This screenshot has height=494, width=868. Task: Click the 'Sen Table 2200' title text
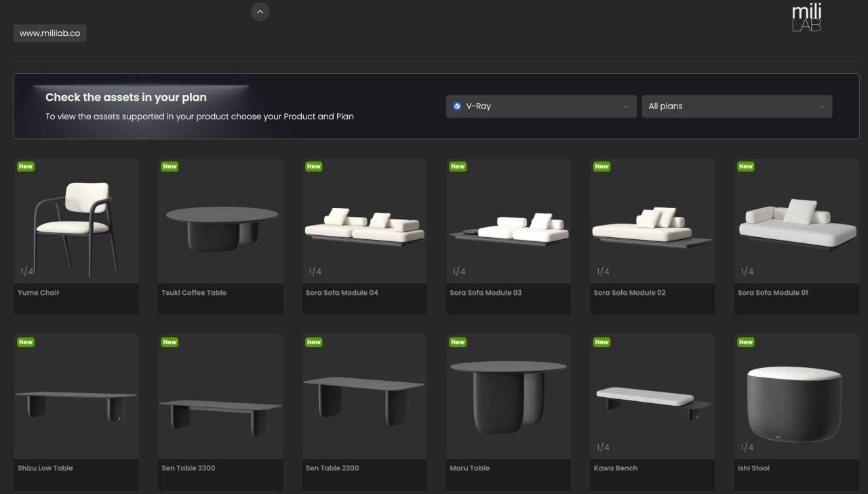332,468
